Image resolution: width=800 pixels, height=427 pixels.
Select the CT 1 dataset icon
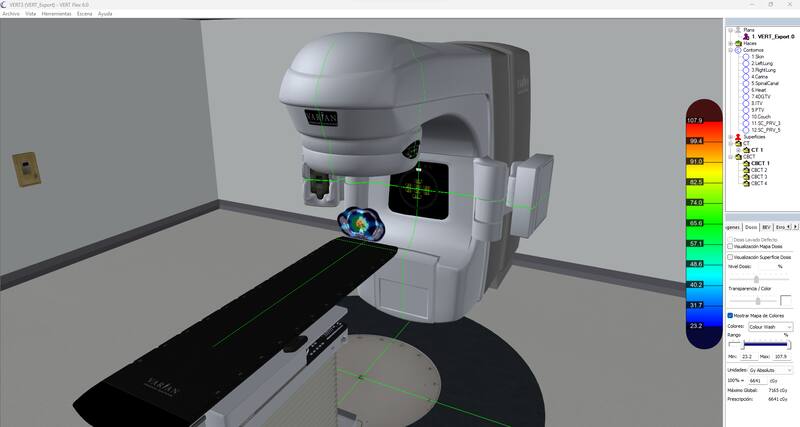tap(745, 150)
